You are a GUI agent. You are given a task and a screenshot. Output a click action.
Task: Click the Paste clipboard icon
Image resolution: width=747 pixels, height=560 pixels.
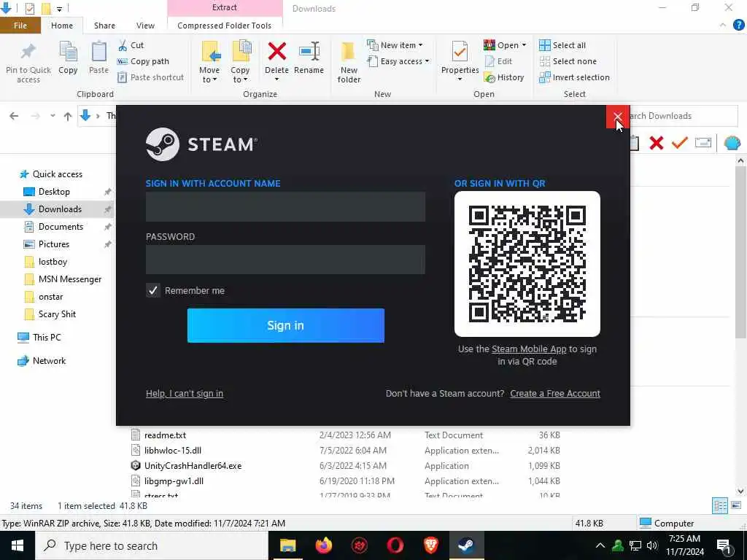click(98, 52)
